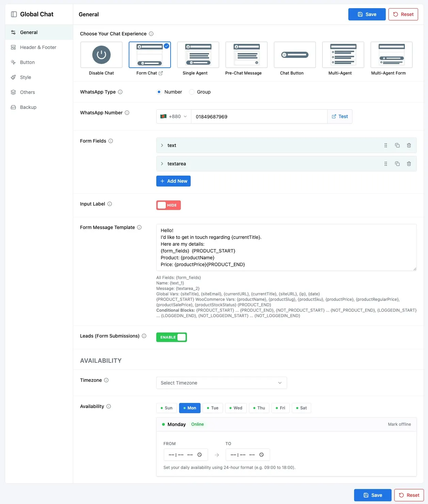Open the Button settings section
Screen dimensions: 428x504
pos(39,62)
